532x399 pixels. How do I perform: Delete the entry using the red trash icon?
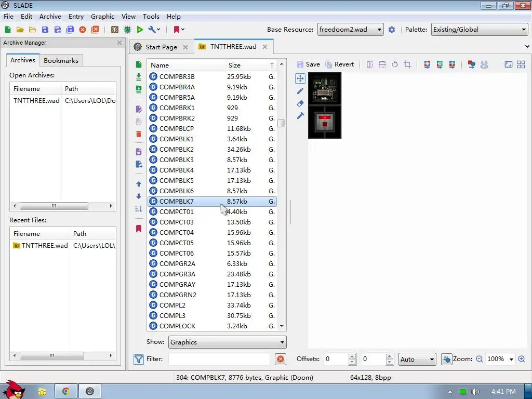pos(138,134)
